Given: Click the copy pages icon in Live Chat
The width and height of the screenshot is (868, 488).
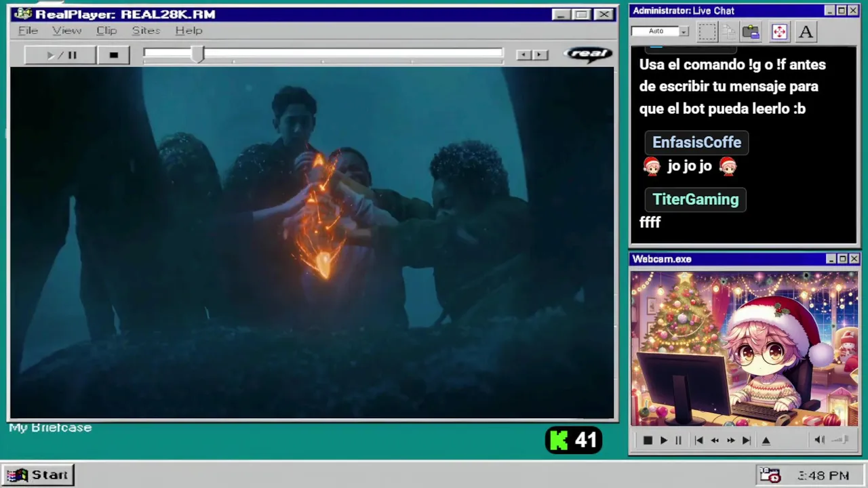Looking at the screenshot, I should tap(729, 31).
